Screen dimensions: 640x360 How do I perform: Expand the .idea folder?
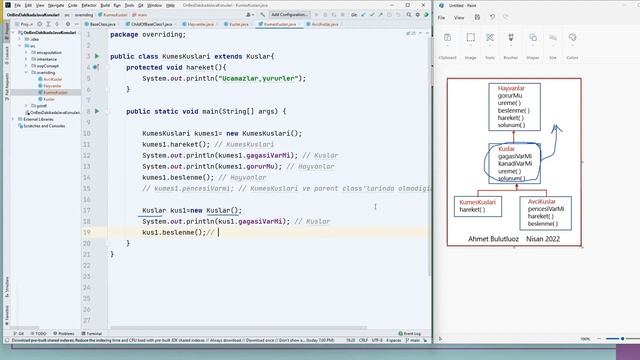pos(20,39)
